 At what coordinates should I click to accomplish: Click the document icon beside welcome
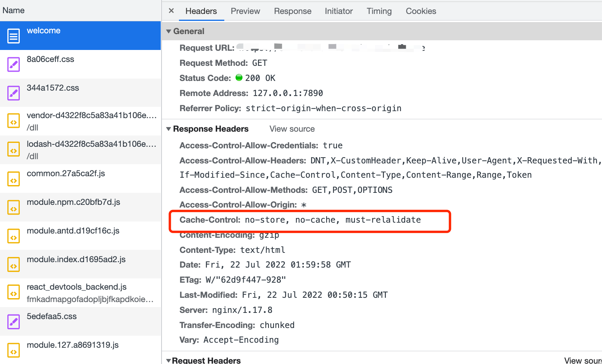point(14,36)
